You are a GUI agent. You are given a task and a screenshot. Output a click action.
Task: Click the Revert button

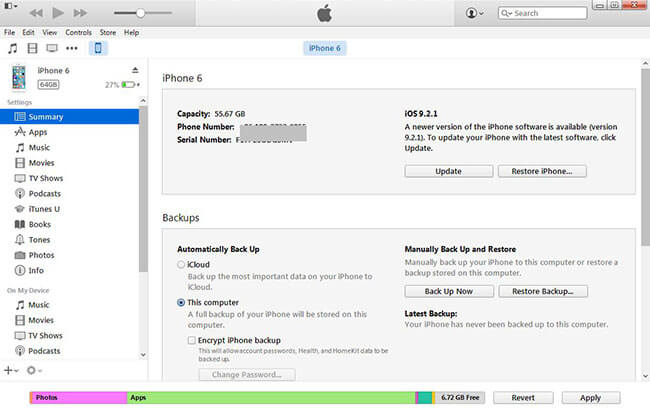click(x=523, y=397)
